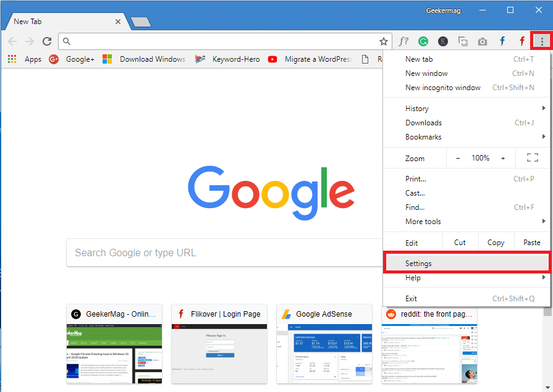This screenshot has width=553, height=392.
Task: Open the Migrate a WordPress bookmark
Action: pos(310,59)
